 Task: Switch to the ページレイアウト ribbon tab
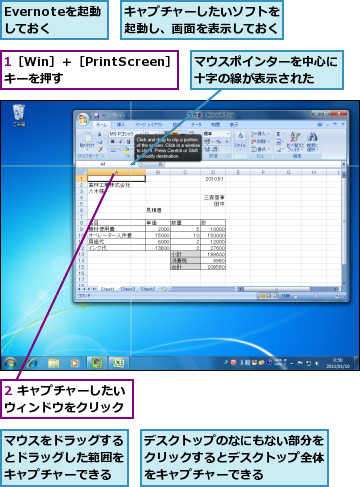(x=149, y=125)
